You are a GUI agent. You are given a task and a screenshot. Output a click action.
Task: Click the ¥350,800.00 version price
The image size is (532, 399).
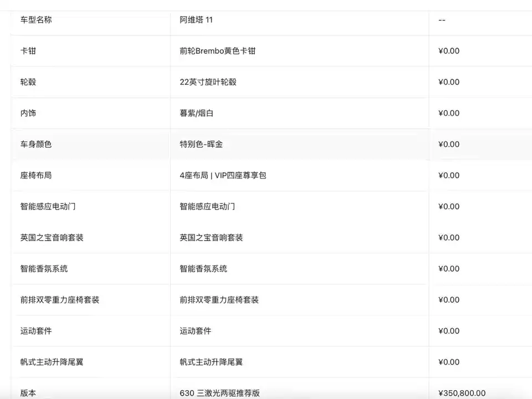462,393
